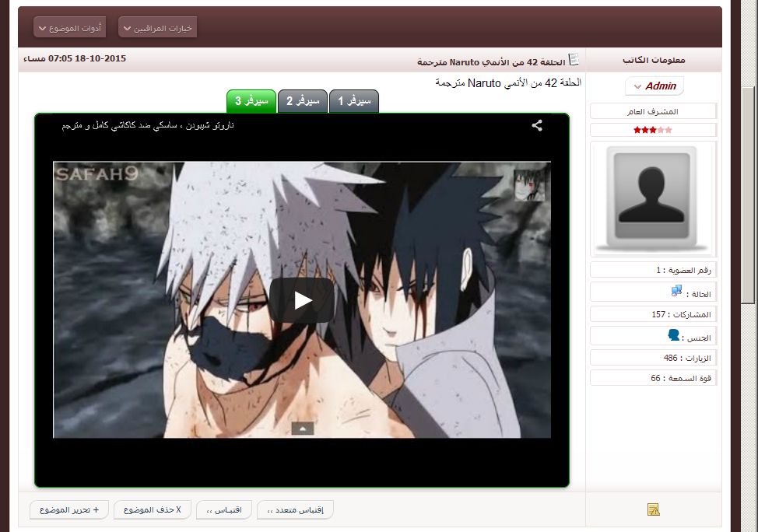Expand the Admin username menu
The width and height of the screenshot is (758, 532).
click(x=654, y=86)
